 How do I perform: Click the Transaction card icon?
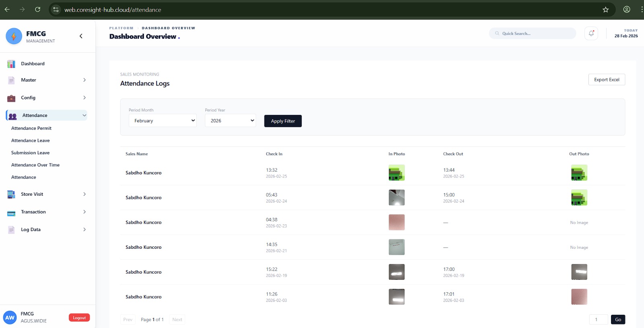click(x=11, y=212)
